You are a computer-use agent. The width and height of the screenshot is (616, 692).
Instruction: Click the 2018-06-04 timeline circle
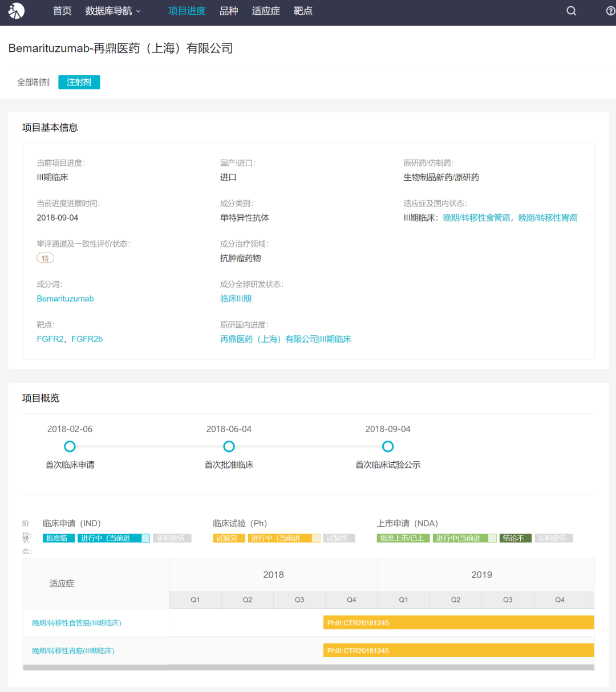point(229,446)
